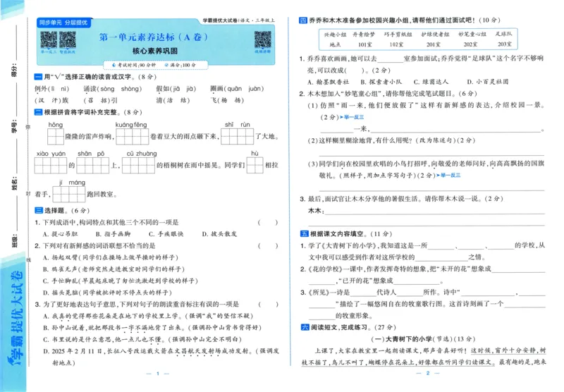Click the 举一反三 link after 仿照 question (1)
This screenshot has height=392, width=564.
[352, 117]
